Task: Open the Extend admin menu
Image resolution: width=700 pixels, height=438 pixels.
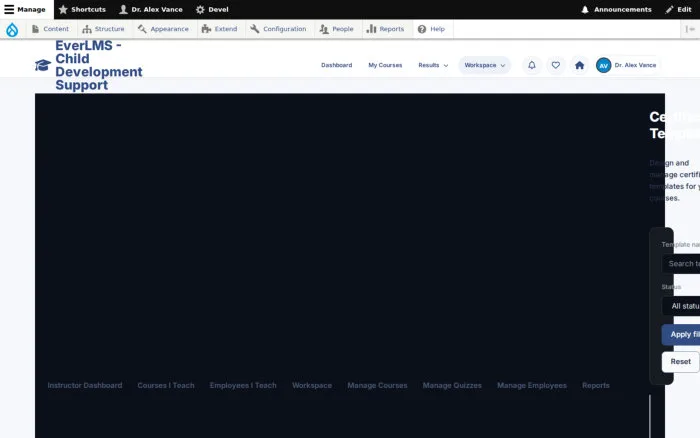Action: click(x=220, y=29)
